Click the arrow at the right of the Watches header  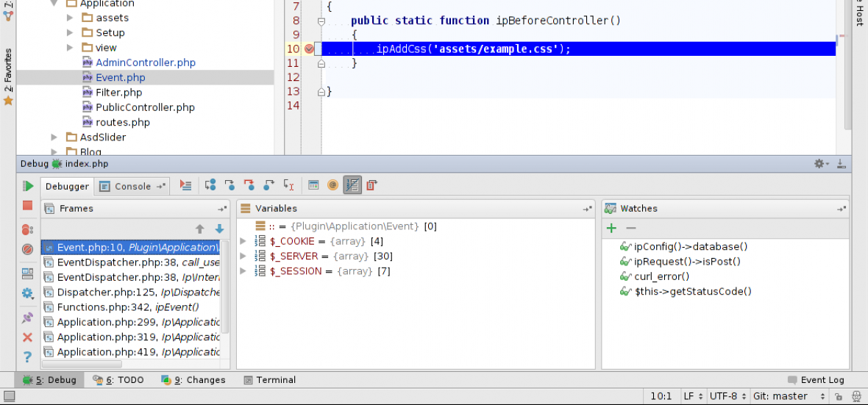pos(842,209)
